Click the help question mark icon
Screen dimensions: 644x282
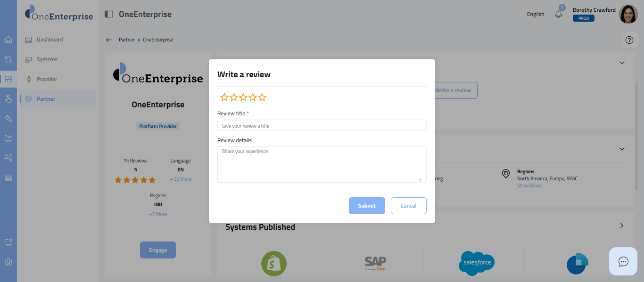pos(629,40)
